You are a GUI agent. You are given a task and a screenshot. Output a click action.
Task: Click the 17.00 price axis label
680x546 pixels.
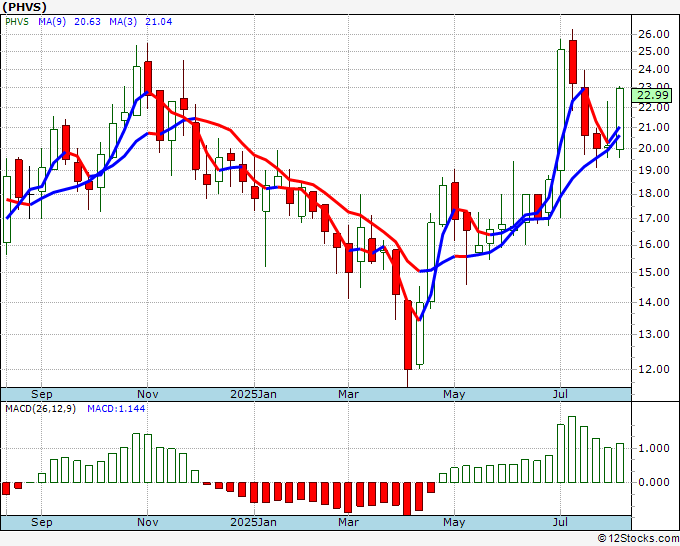point(654,218)
